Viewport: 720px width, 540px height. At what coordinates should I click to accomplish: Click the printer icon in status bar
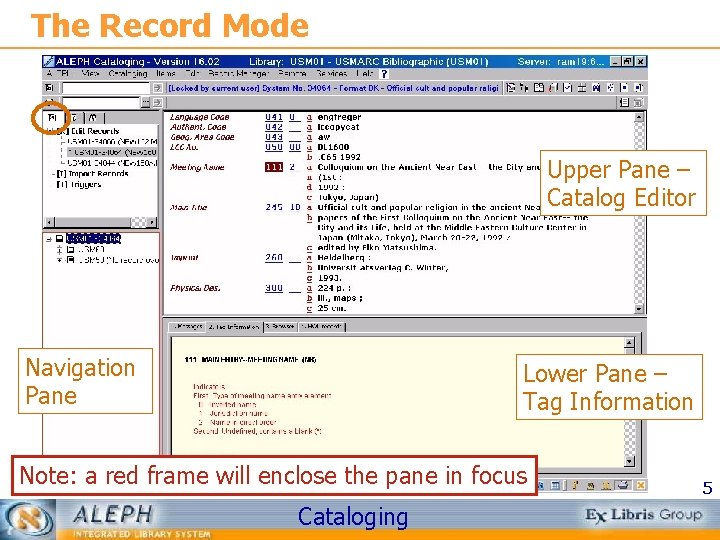(623, 485)
